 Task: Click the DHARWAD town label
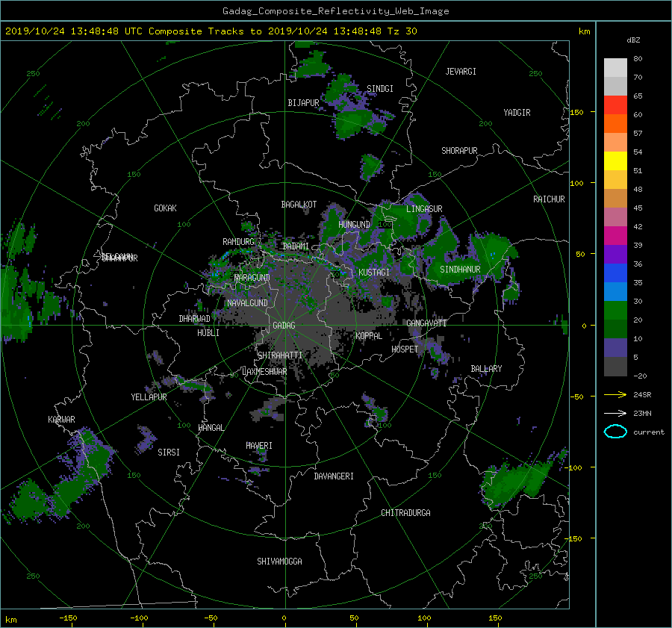(x=194, y=319)
